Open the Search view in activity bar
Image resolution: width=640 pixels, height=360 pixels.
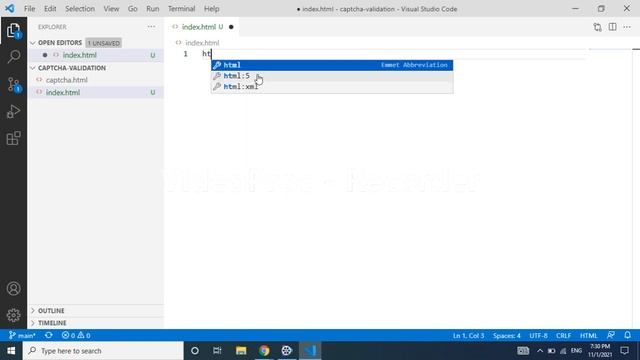tap(13, 57)
